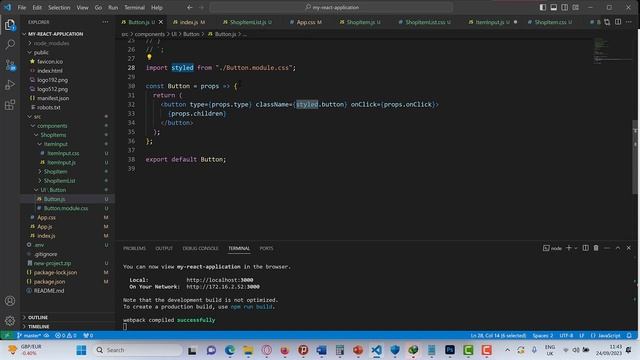
Task: Open the Extensions view
Action: pos(10,104)
